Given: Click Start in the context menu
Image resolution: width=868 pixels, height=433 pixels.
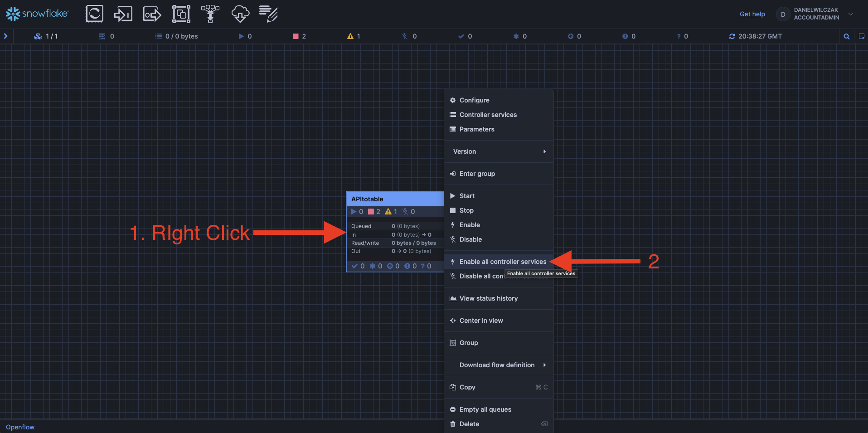Looking at the screenshot, I should [467, 196].
